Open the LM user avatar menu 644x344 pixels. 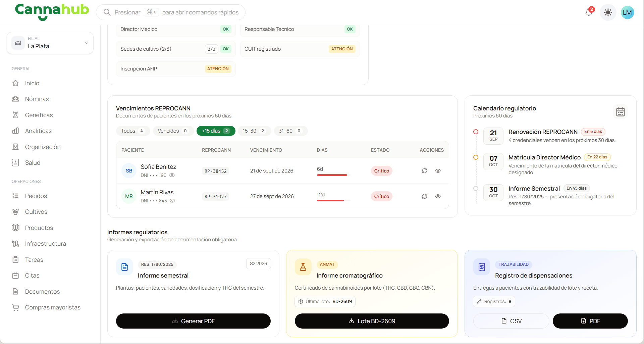627,12
